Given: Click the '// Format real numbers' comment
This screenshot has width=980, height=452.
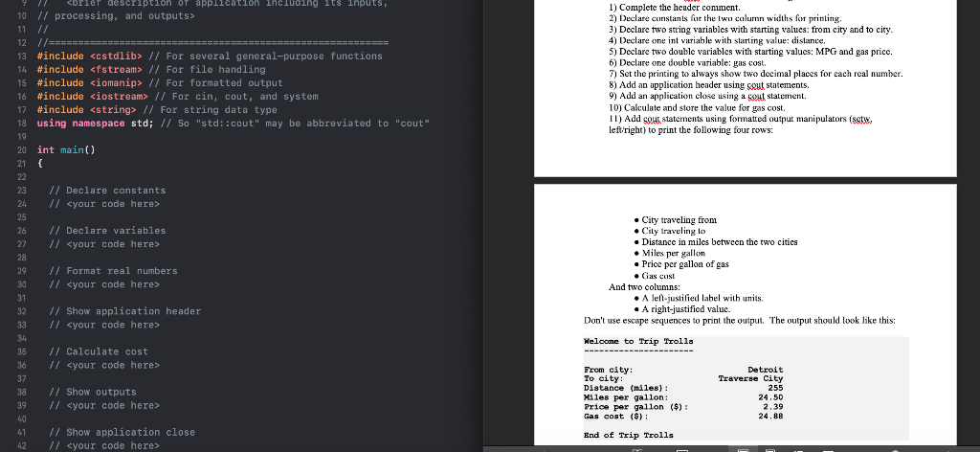Looking at the screenshot, I should [113, 271].
